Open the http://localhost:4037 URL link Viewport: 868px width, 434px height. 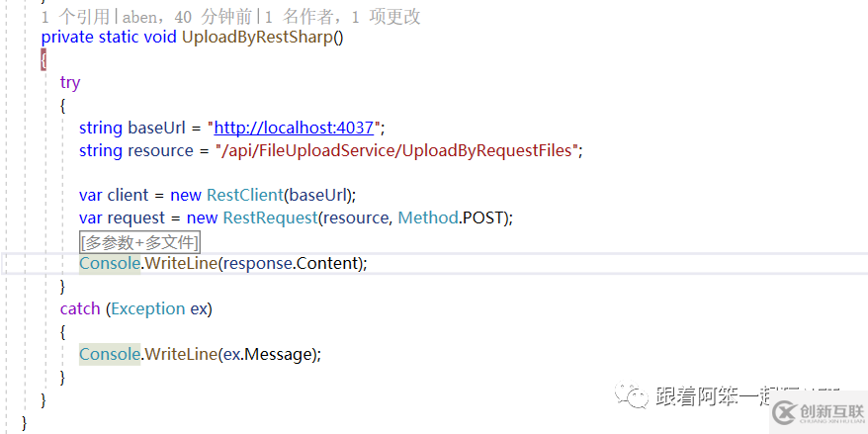294,128
